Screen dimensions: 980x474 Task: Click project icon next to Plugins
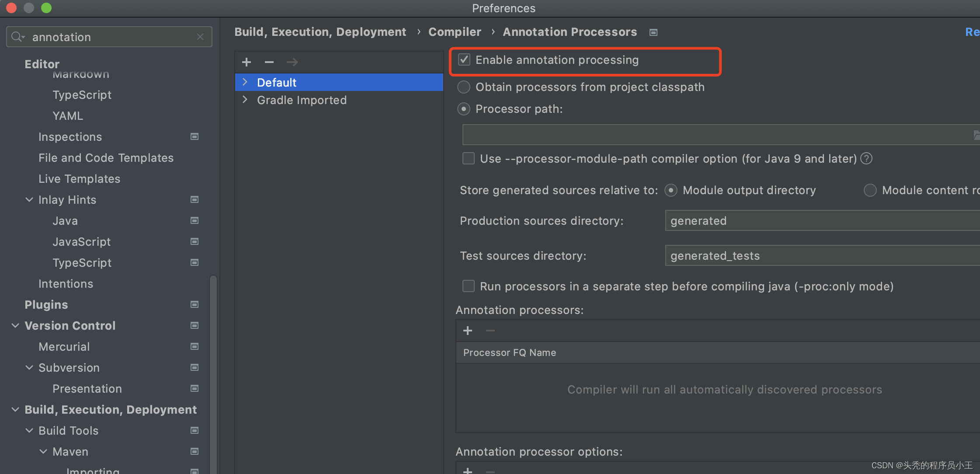coord(195,304)
